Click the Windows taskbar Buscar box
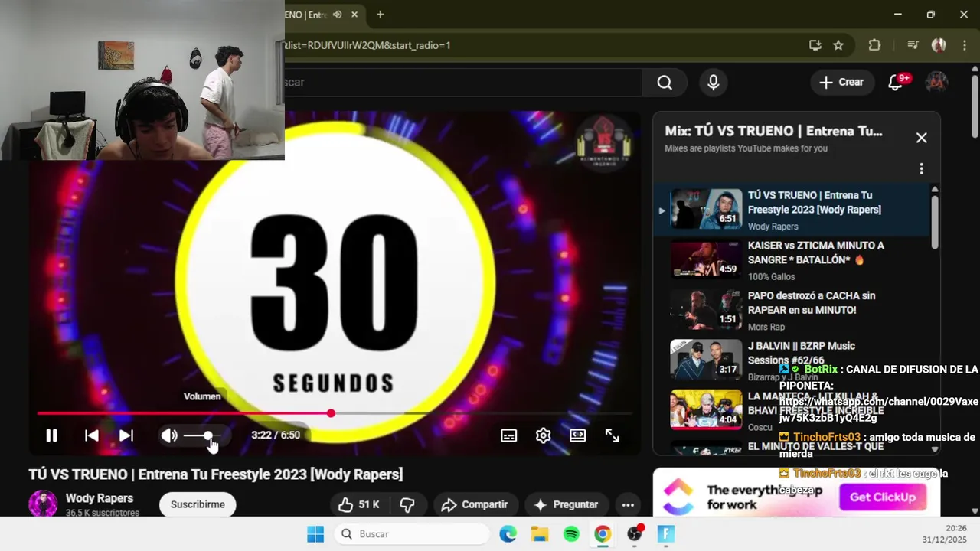 pyautogui.click(x=411, y=534)
